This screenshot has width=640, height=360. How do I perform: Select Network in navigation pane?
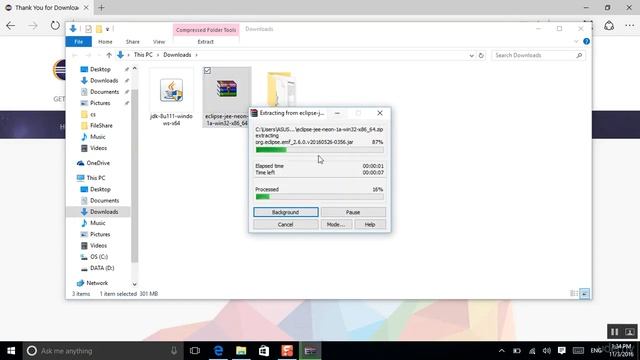pos(97,283)
